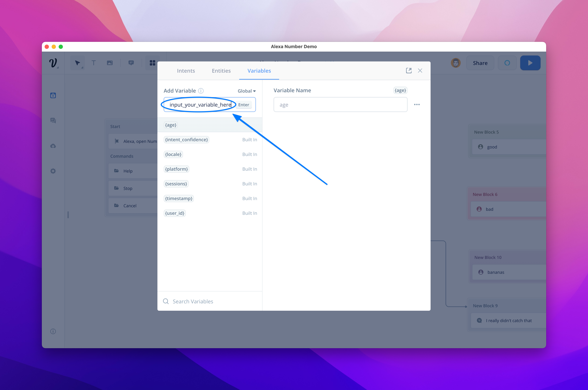Click 'I really didn't catch that' step
Screen dimensions: 588x390
point(509,321)
